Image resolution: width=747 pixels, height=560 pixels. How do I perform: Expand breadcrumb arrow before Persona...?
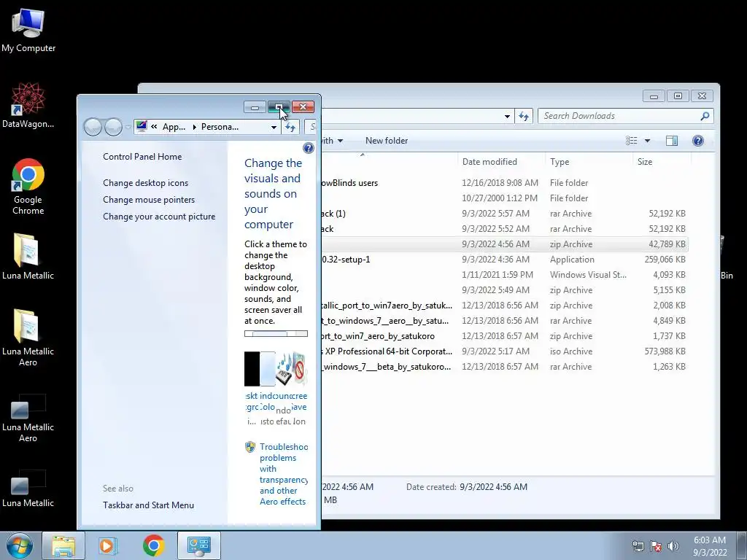coord(194,127)
